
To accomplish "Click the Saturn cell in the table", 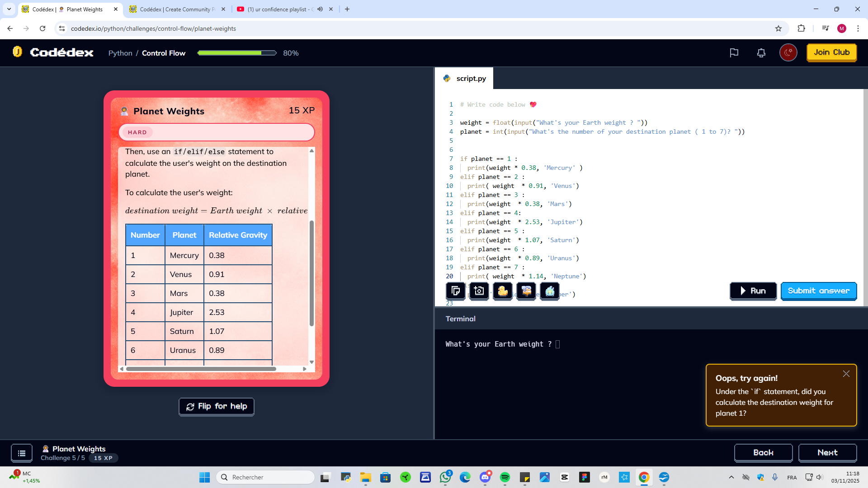I will coord(184,331).
